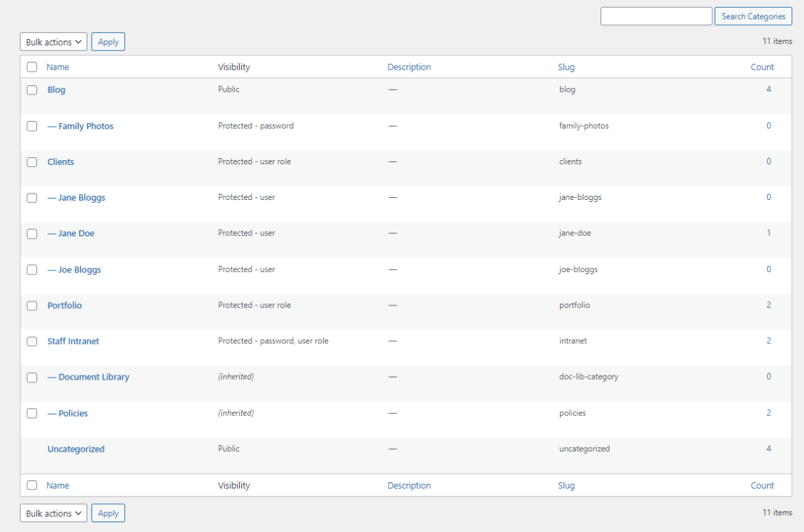
Task: Open the top Bulk actions dropdown
Action: point(54,42)
